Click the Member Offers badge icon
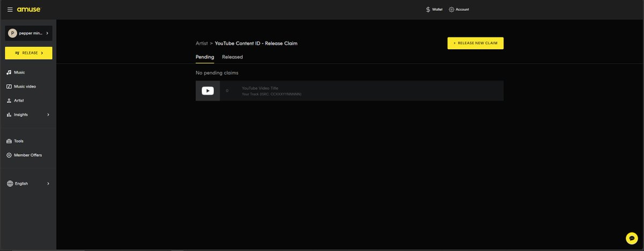The height and width of the screenshot is (251, 644). click(9, 155)
